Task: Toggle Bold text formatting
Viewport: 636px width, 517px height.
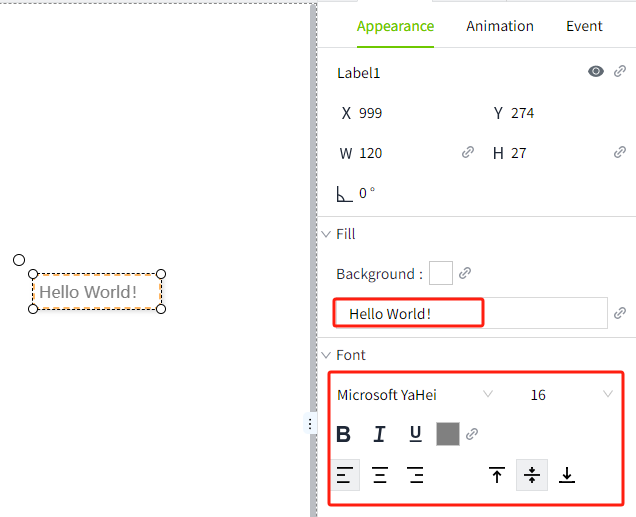Action: coord(343,434)
